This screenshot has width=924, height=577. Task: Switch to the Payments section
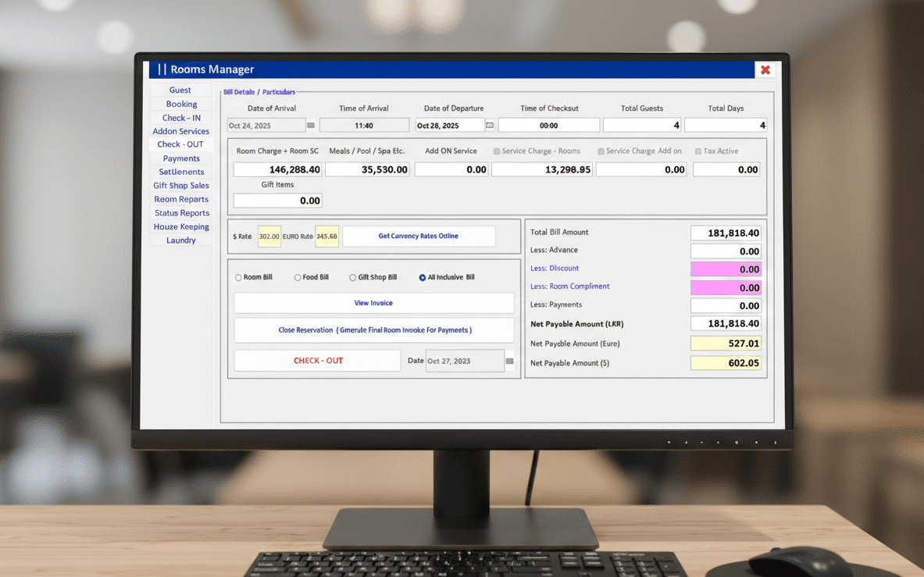click(x=180, y=158)
